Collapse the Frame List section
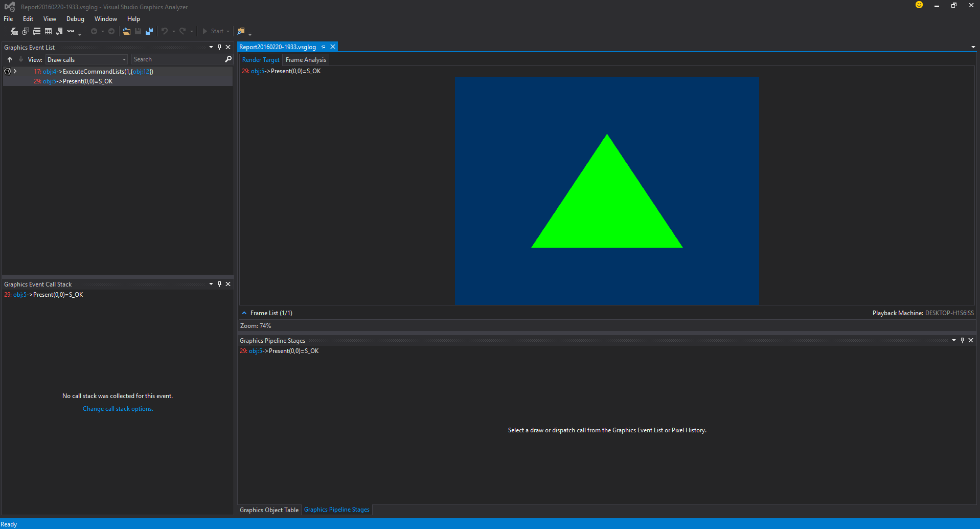980x529 pixels. [244, 313]
